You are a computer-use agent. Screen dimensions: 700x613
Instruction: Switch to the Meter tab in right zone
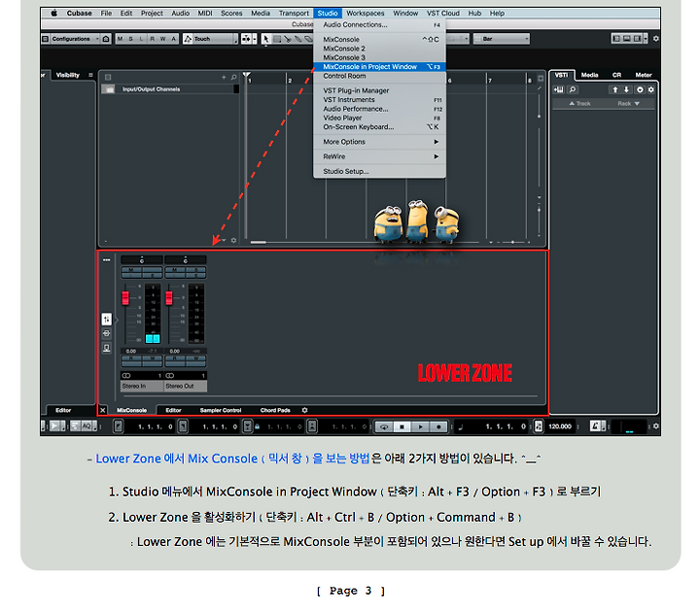[x=644, y=75]
